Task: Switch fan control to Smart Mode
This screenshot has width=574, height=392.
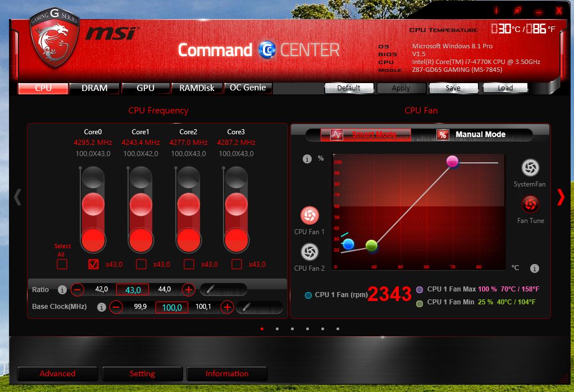Action: point(365,135)
